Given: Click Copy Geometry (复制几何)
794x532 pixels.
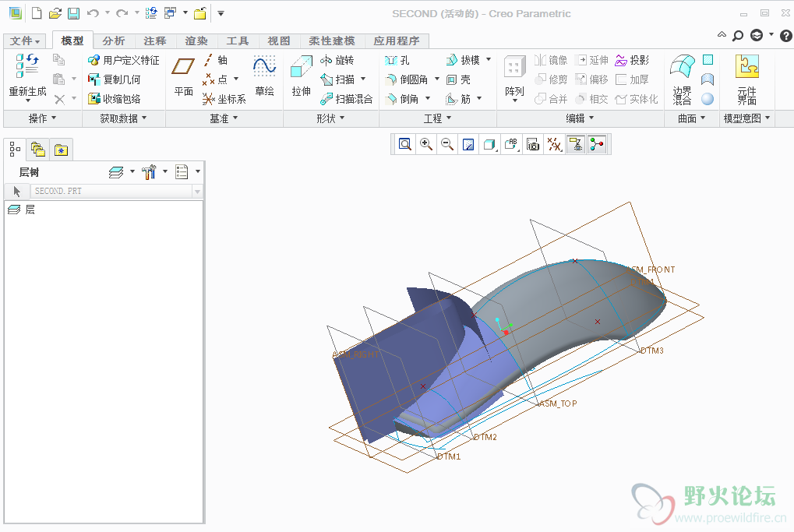Looking at the screenshot, I should pyautogui.click(x=114, y=79).
